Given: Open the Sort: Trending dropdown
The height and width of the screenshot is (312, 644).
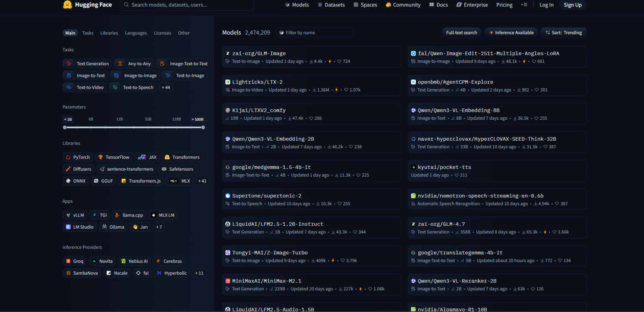Looking at the screenshot, I should (x=563, y=33).
